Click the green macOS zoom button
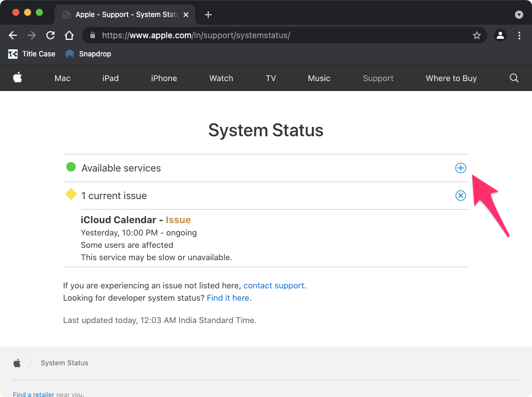The image size is (532, 397). (x=39, y=12)
